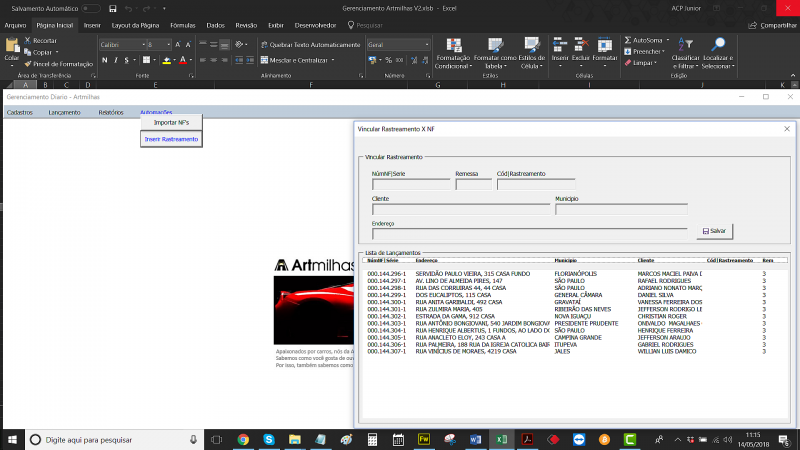Click the Classificar e Filtrar icon
Screen dimensions: 800x450
(684, 45)
